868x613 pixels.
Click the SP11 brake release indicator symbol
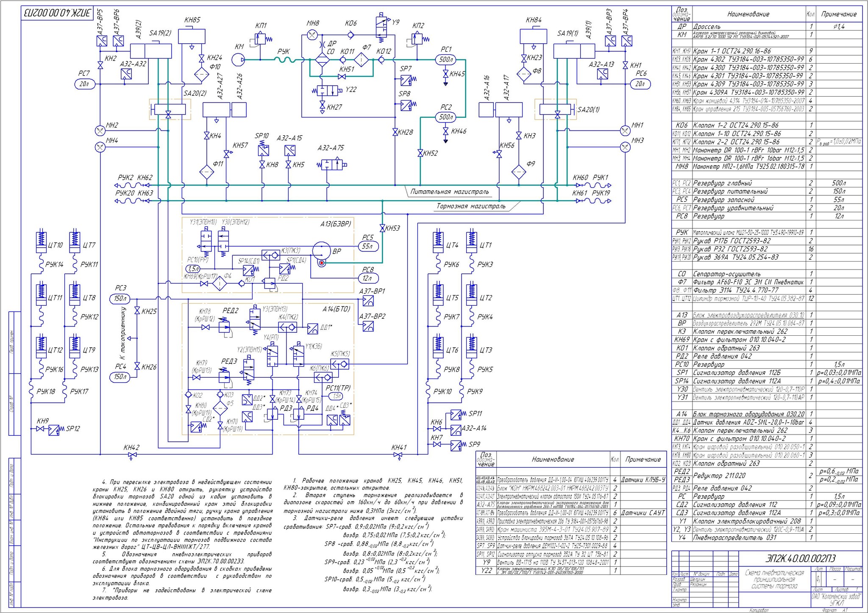coord(457,414)
